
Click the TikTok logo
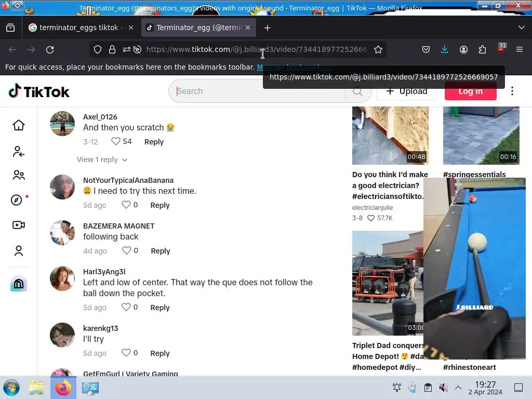pyautogui.click(x=39, y=91)
